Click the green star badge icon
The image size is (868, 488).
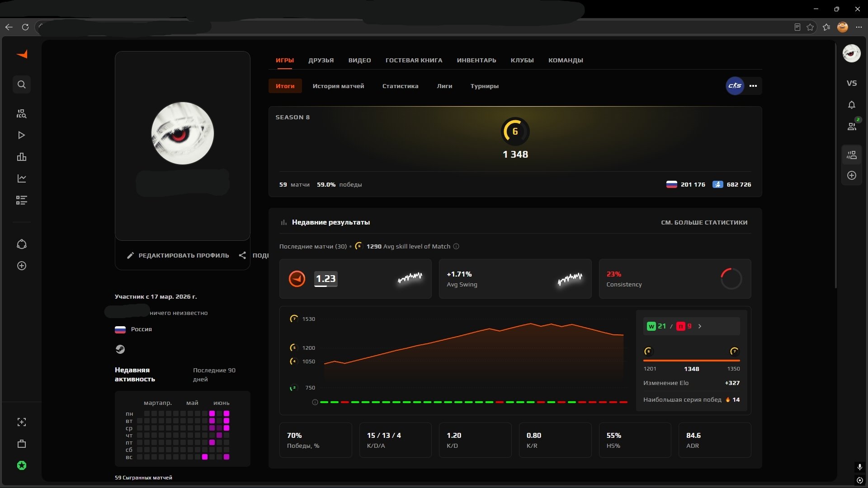click(x=22, y=465)
